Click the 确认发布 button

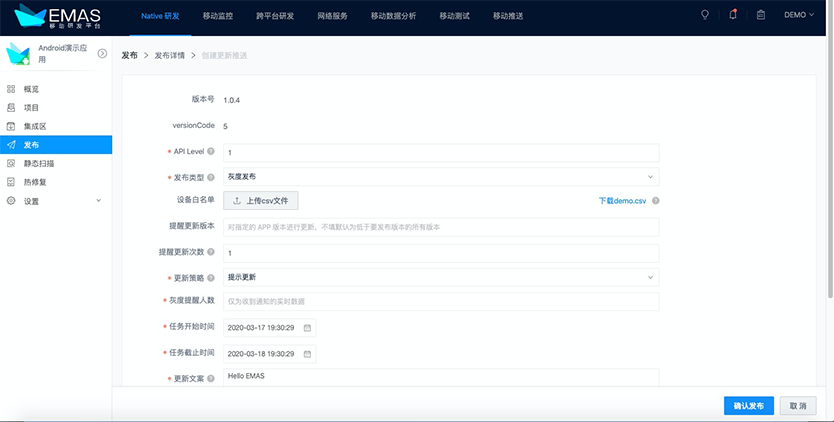click(x=748, y=406)
